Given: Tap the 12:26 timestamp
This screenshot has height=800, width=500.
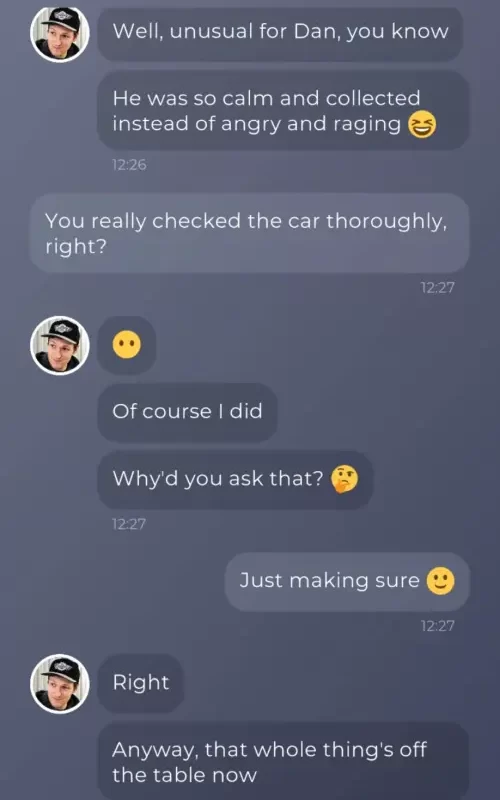Looking at the screenshot, I should pyautogui.click(x=129, y=165).
